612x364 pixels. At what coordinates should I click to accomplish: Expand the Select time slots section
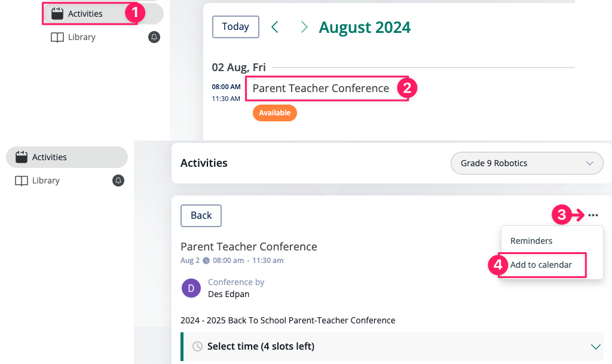393,347
